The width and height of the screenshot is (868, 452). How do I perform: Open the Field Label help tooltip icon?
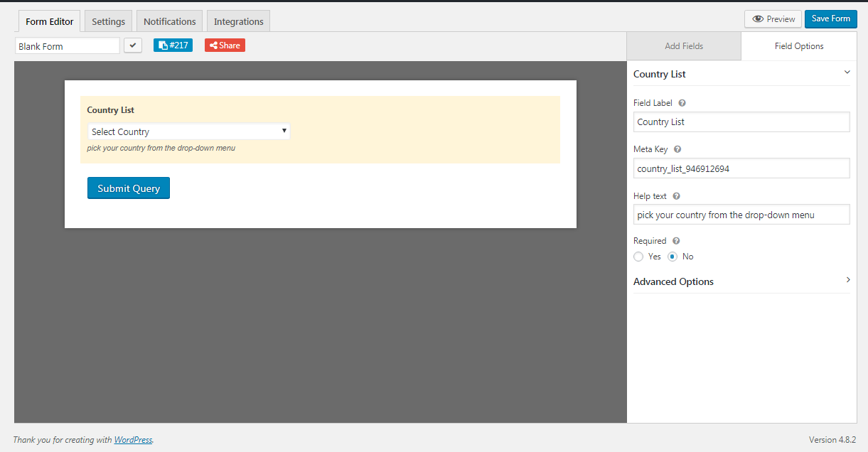tap(682, 102)
